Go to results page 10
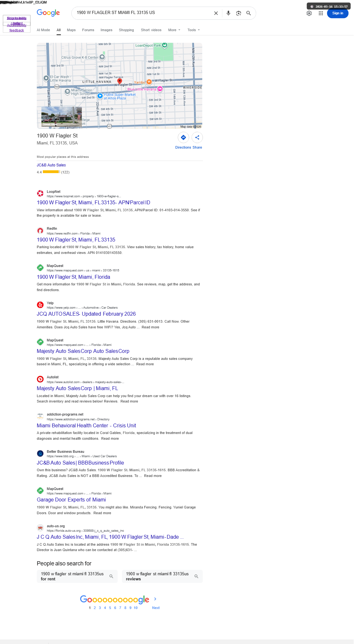The height and width of the screenshot is (644, 358). [x=136, y=608]
